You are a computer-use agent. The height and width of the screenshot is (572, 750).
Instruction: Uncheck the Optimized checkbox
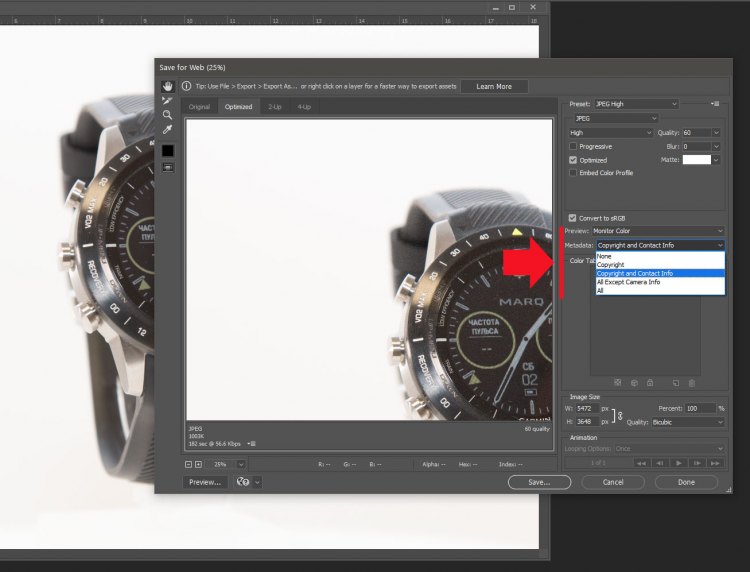tap(573, 160)
